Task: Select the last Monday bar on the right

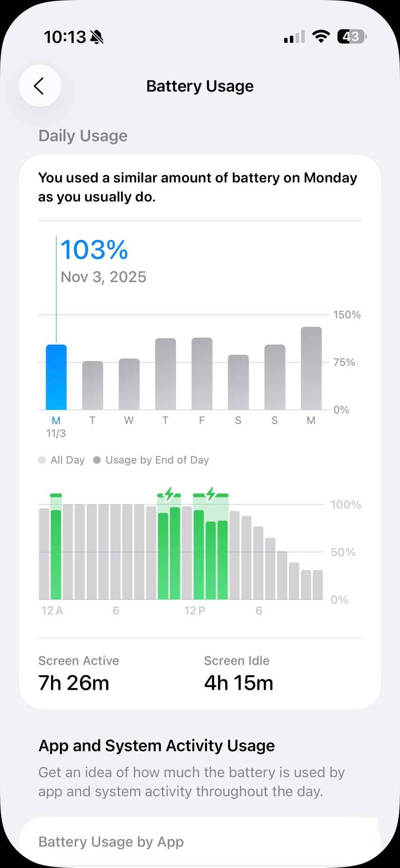Action: pos(311,368)
